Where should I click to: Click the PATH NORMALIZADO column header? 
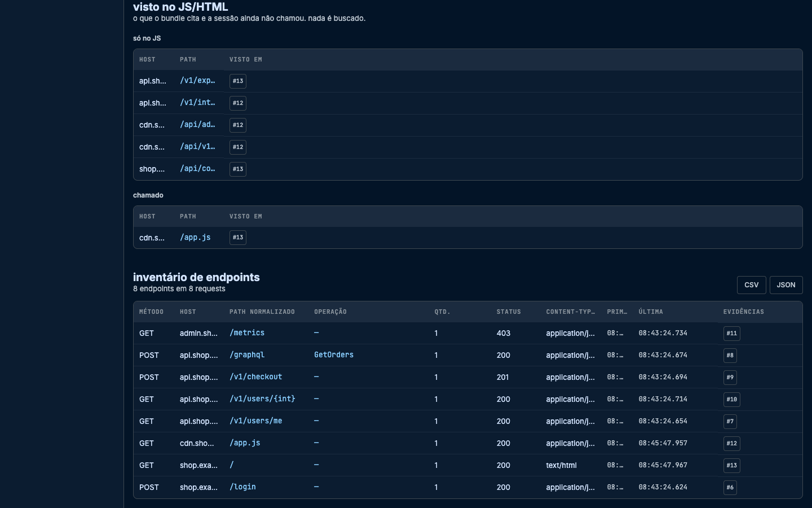262,312
